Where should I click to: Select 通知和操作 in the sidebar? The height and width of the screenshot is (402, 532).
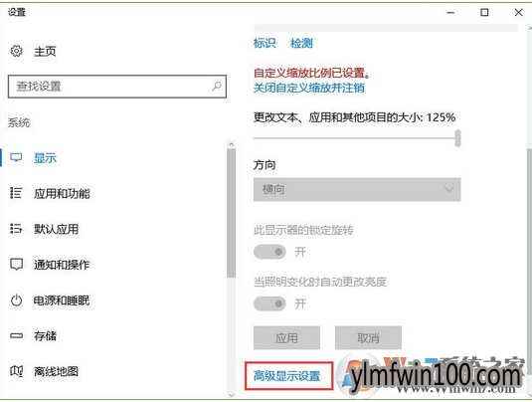point(62,265)
